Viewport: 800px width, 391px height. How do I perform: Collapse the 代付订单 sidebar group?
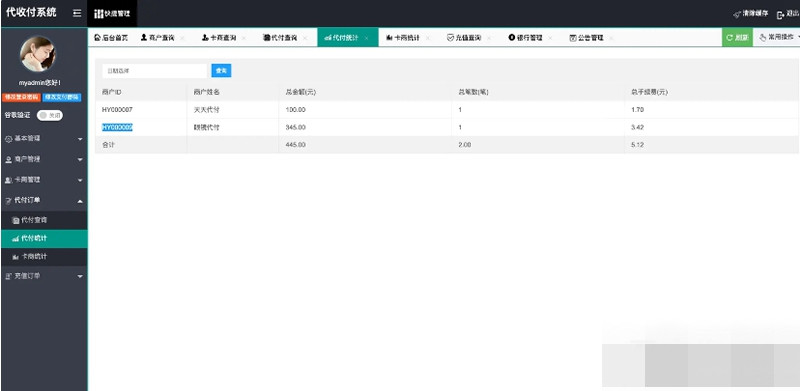pyautogui.click(x=44, y=200)
